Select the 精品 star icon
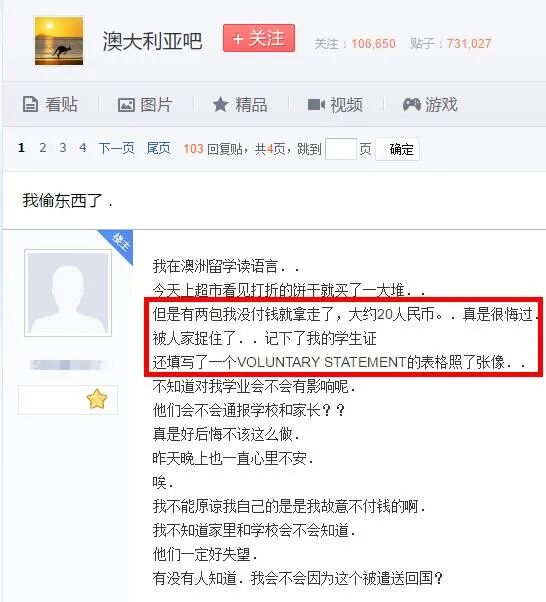Image resolution: width=546 pixels, height=602 pixels. pos(220,104)
